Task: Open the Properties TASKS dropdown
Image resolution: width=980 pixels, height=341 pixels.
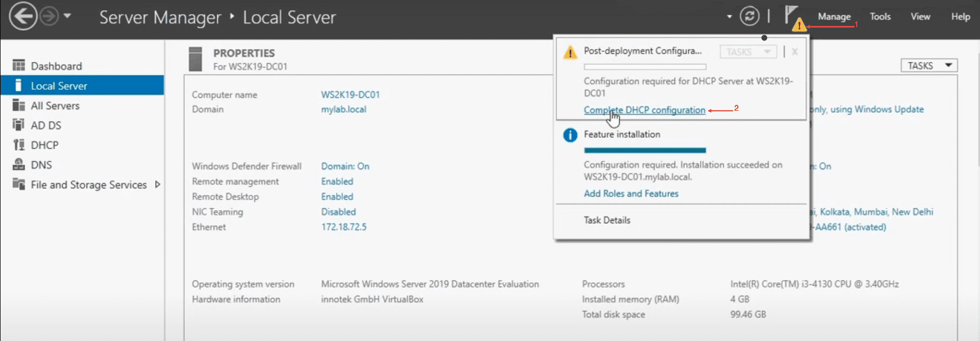Action: 929,65
